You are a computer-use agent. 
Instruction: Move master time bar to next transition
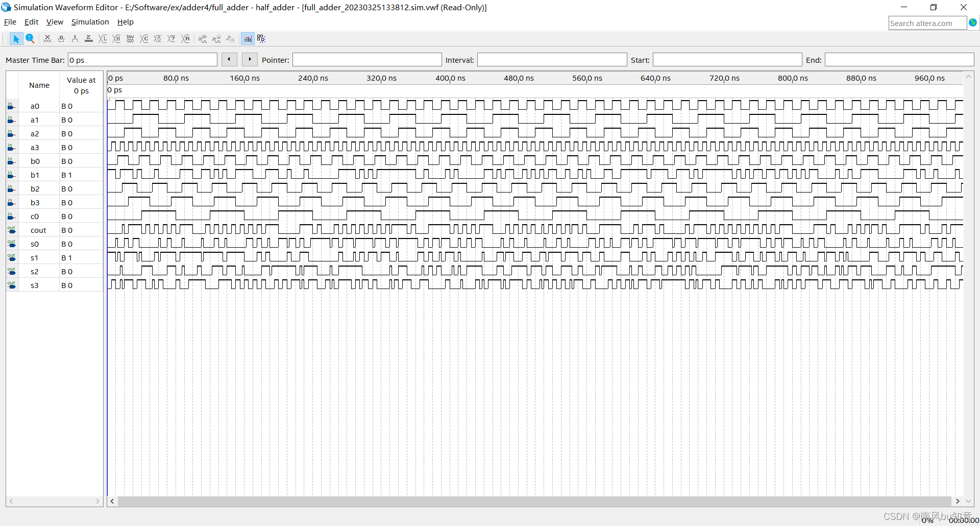pyautogui.click(x=250, y=59)
